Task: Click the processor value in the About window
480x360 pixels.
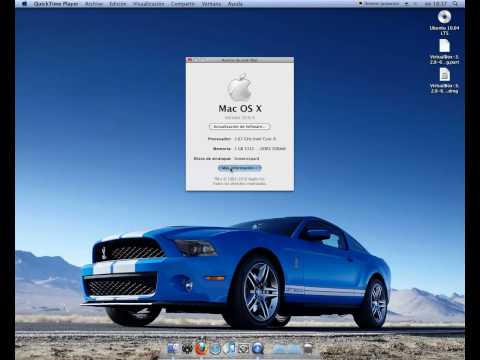Action: [255, 139]
